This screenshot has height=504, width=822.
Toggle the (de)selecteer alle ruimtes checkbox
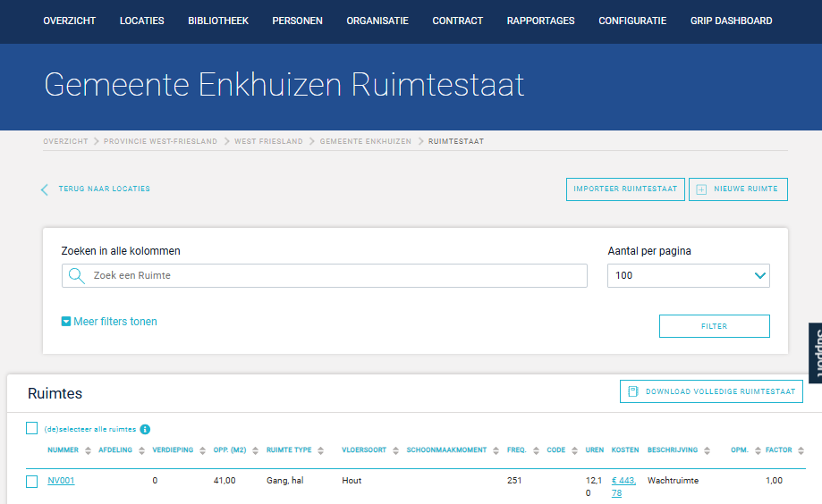[x=32, y=429]
